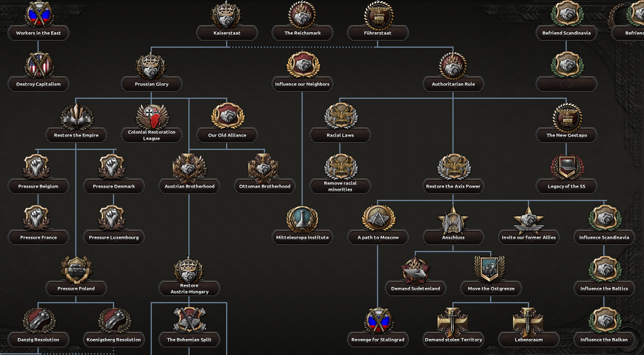644x355 pixels.
Task: Choose the Danzig Resolution gauntlet icon
Action: coord(39,321)
